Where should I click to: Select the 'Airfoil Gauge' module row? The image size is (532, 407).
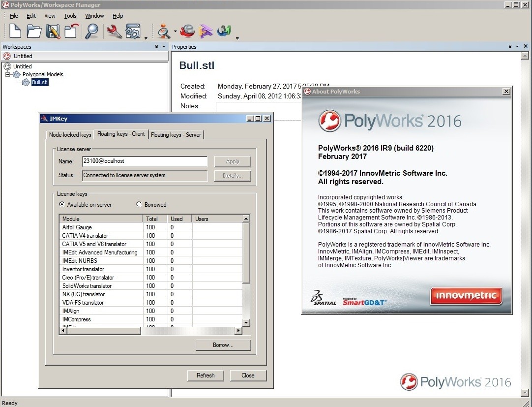pos(151,227)
